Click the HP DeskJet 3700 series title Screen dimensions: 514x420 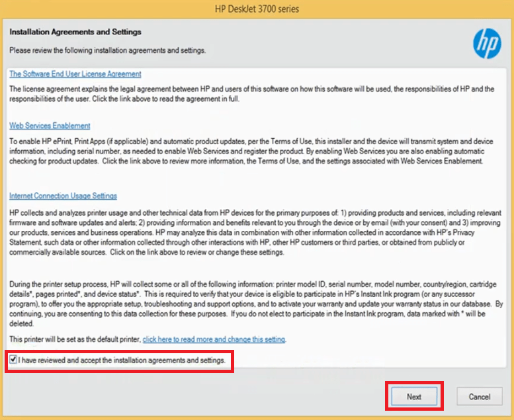point(257,9)
